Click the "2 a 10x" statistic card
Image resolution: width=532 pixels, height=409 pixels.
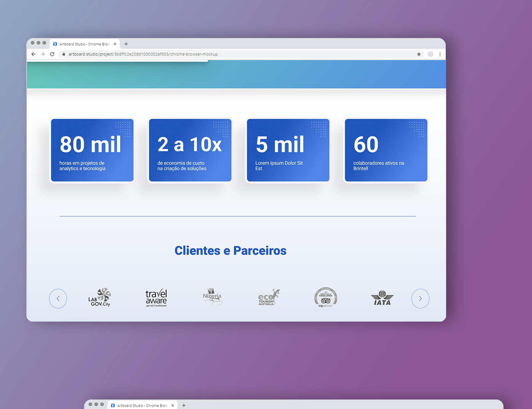190,150
